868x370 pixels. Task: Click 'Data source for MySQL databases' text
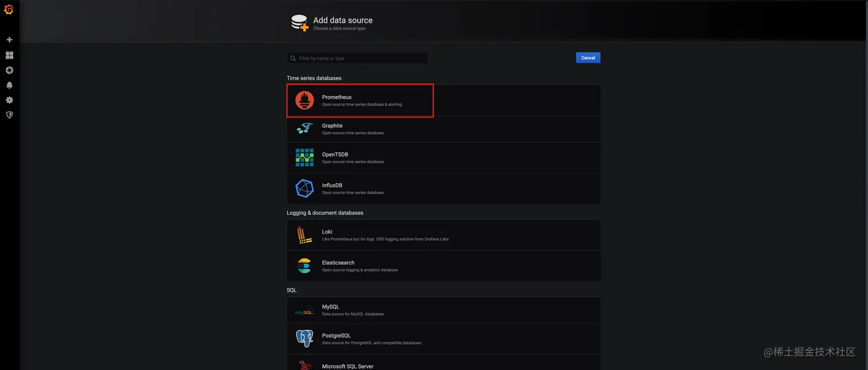(x=353, y=314)
